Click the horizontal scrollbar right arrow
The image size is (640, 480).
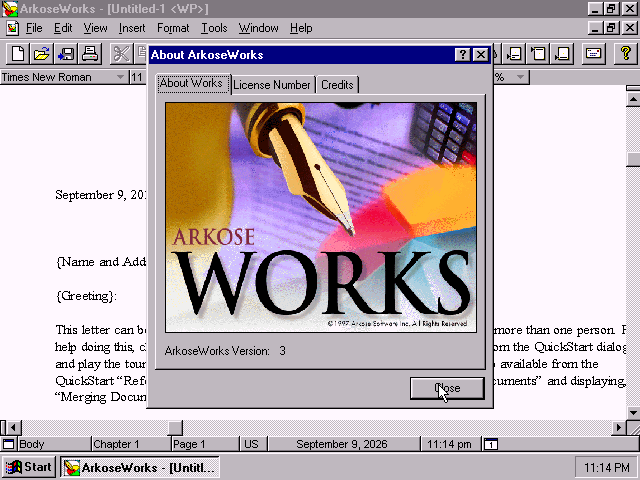tap(619, 427)
